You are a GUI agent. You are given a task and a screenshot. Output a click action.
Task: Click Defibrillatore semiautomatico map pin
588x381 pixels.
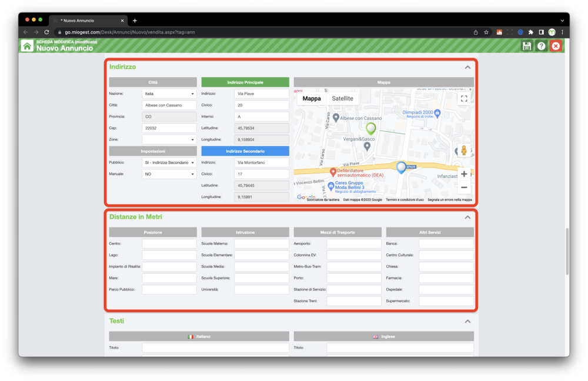(x=333, y=172)
